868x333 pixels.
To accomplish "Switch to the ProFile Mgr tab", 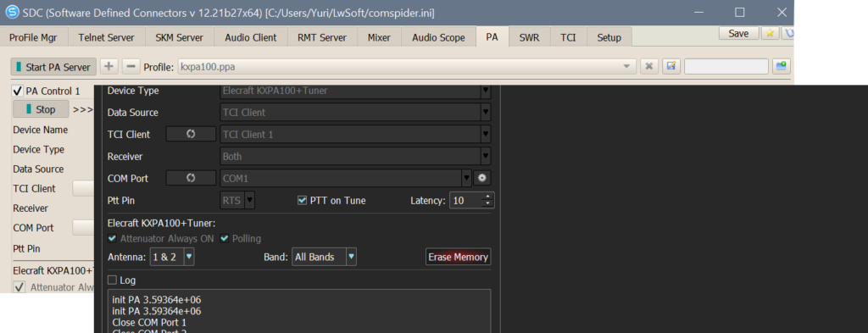I will 33,37.
